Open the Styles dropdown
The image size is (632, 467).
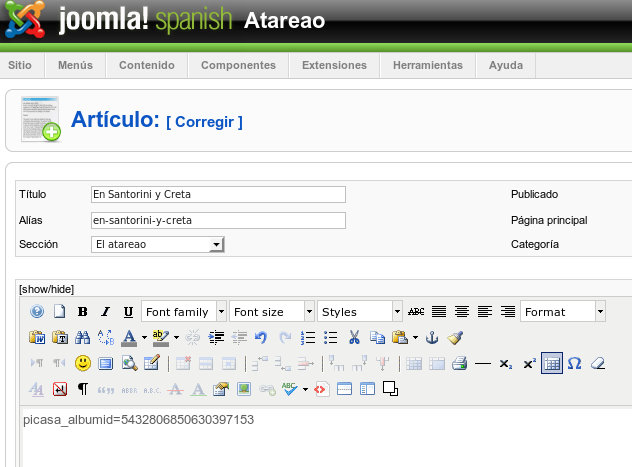(360, 311)
